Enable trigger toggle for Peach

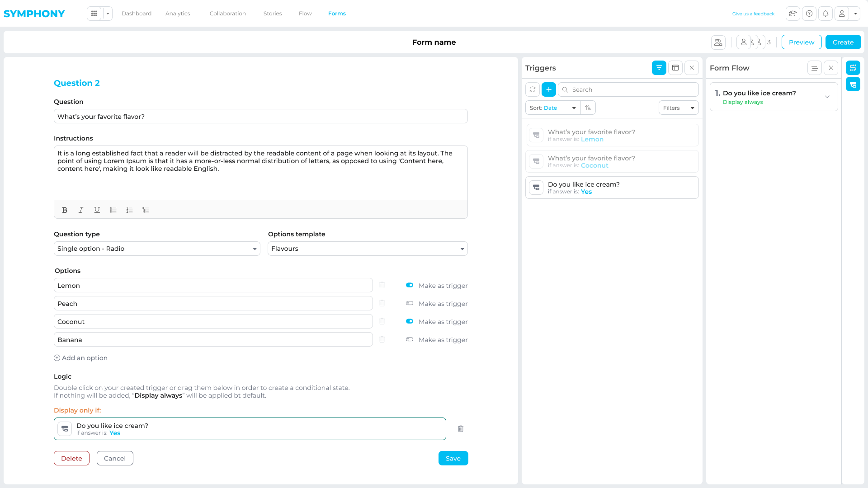410,303
